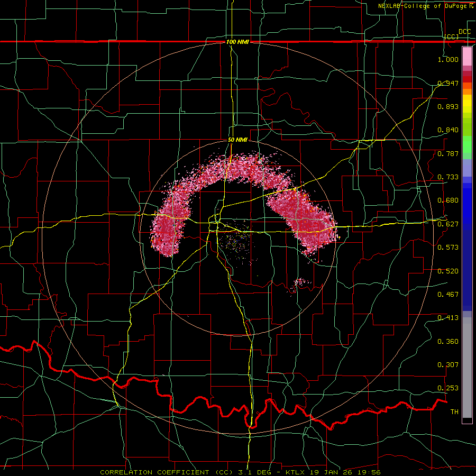Viewport: 476px width, 476px height.
Task: Click the 0.307 color scale value
Action: pos(448,365)
